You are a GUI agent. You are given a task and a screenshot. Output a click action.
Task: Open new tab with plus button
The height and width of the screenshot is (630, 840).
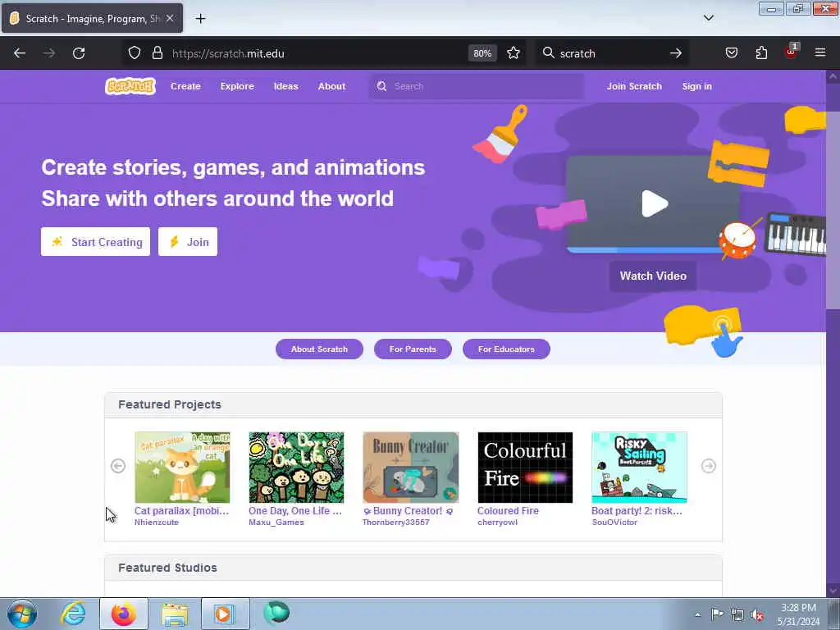[x=200, y=19]
